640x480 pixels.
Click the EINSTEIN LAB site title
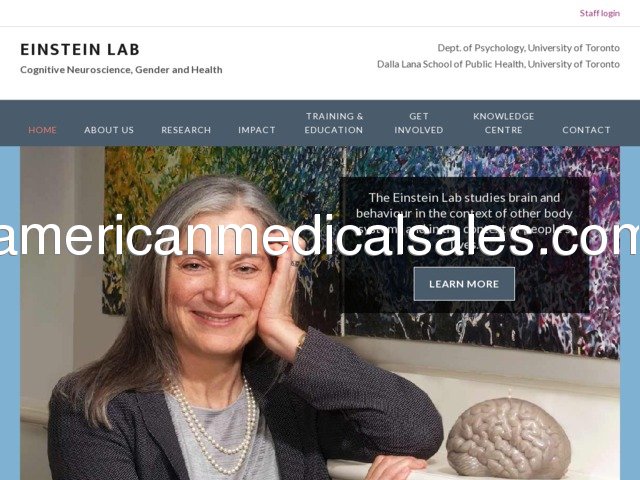click(80, 49)
